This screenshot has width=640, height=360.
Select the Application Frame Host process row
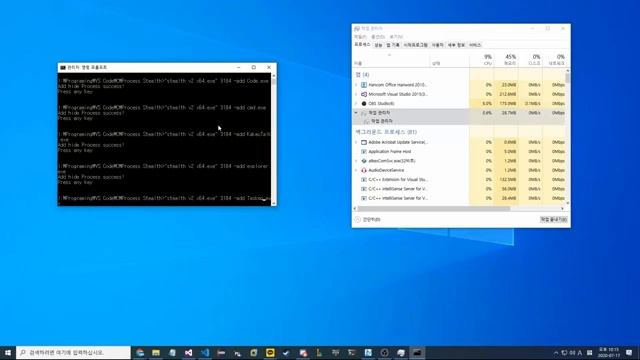click(459, 152)
